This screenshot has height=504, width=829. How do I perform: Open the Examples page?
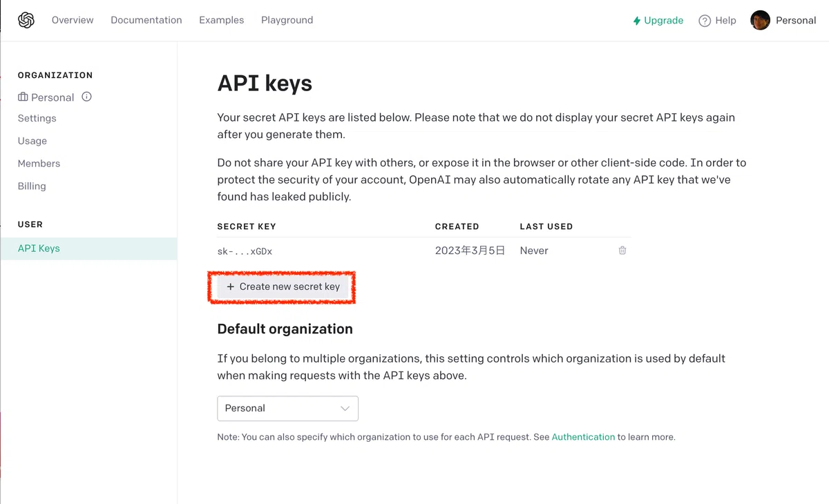(x=221, y=20)
